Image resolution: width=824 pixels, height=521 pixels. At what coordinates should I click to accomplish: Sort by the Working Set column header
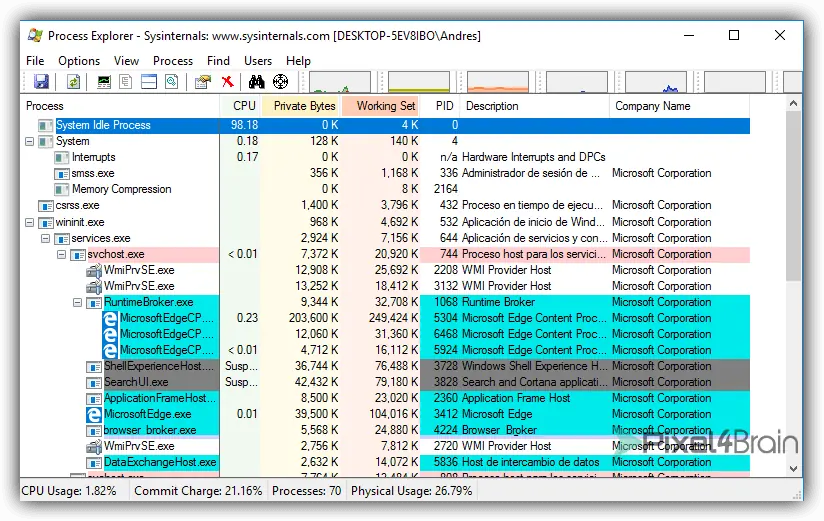381,106
